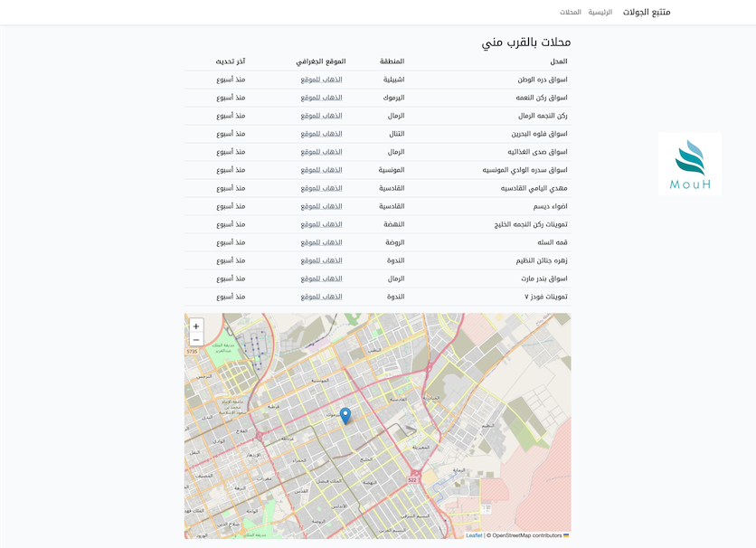756x548 pixels.
Task: Click the متتبع الجولات brand title
Action: (x=647, y=13)
